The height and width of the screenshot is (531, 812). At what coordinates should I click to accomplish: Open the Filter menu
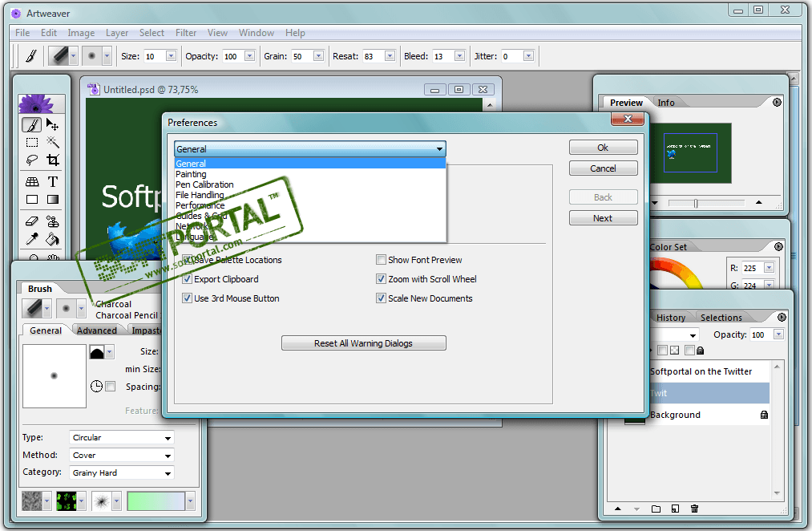186,33
